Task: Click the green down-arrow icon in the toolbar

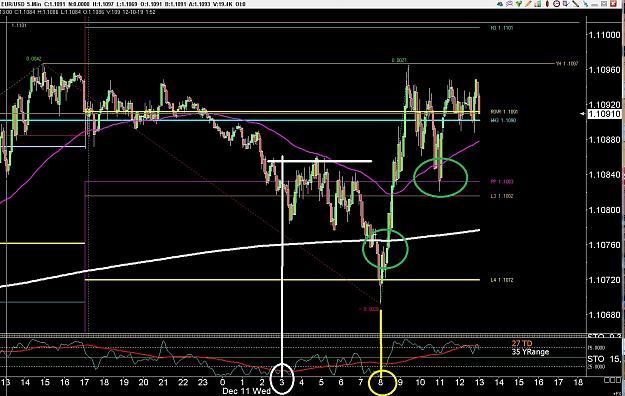Action: [x=519, y=4]
